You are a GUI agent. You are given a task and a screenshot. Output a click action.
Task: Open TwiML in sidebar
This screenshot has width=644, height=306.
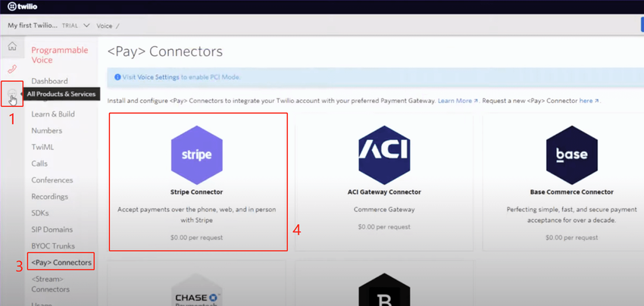[x=42, y=147]
